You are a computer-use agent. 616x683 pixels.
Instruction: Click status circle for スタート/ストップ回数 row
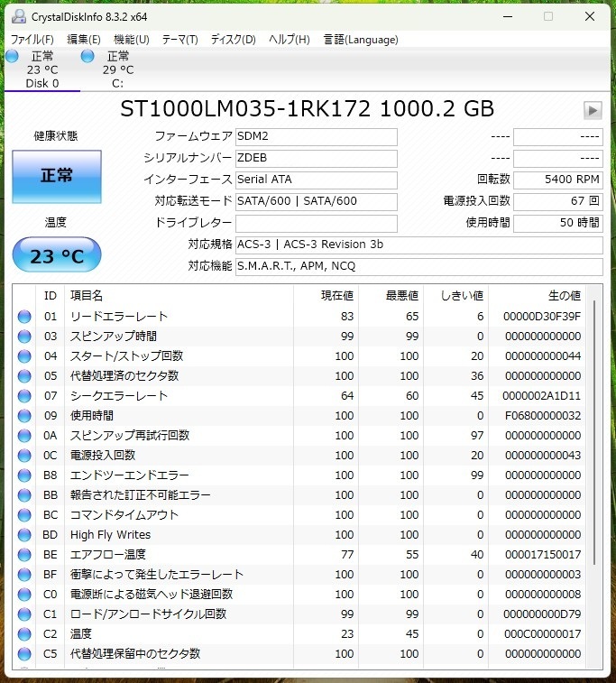click(x=24, y=356)
